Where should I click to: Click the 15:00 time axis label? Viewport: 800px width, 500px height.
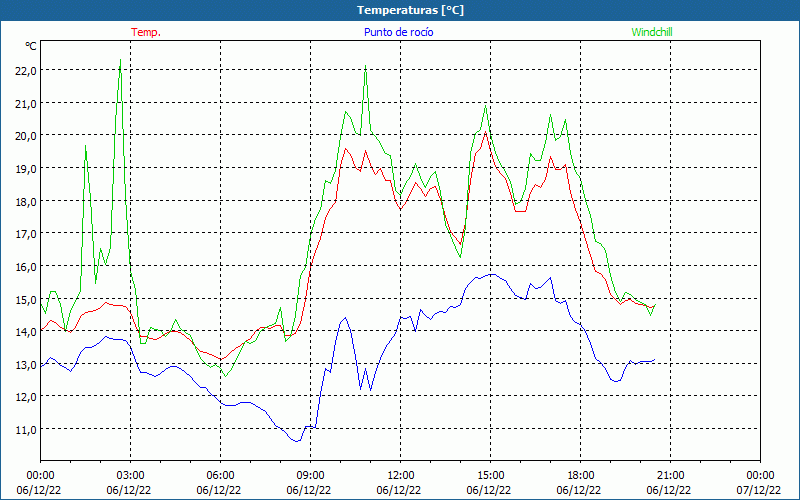coord(490,476)
